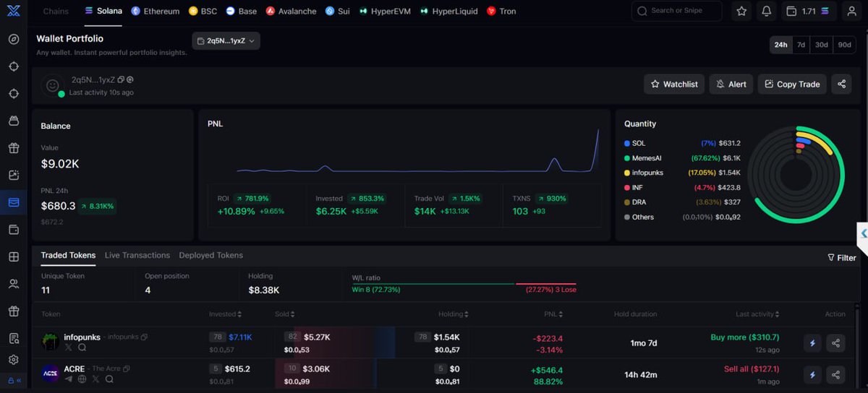Open notifications bell in top bar
Image resolution: width=868 pixels, height=393 pixels.
coord(766,12)
